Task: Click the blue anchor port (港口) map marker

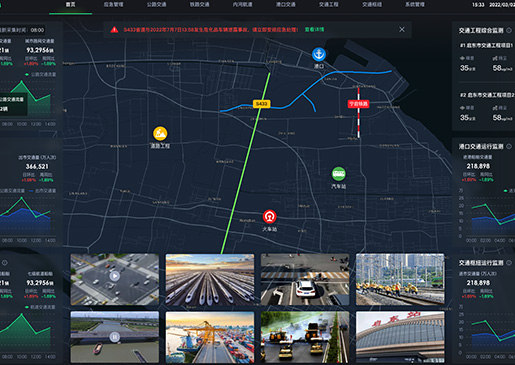Action: pyautogui.click(x=319, y=54)
